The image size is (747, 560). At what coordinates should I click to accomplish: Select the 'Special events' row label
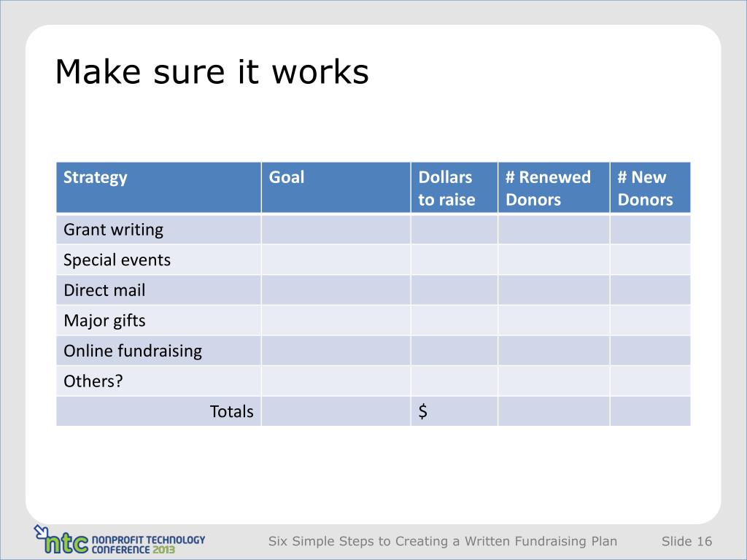pyautogui.click(x=117, y=260)
